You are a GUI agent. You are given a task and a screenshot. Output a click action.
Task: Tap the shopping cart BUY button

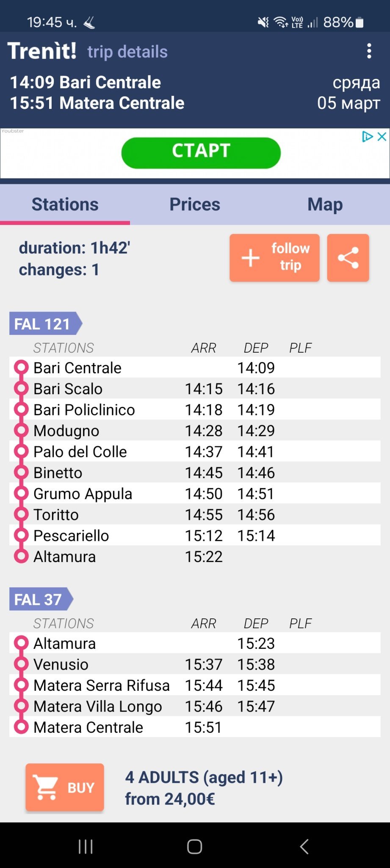point(65,787)
